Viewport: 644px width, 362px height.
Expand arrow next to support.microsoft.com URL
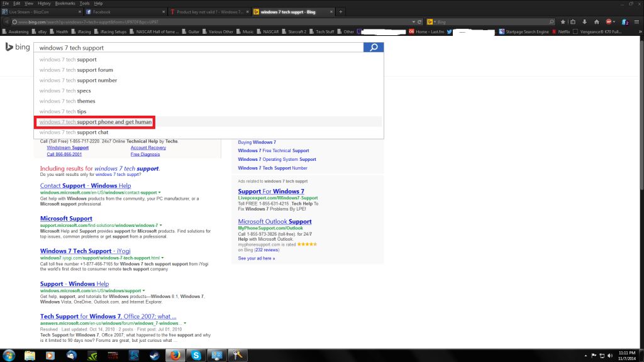(160, 226)
